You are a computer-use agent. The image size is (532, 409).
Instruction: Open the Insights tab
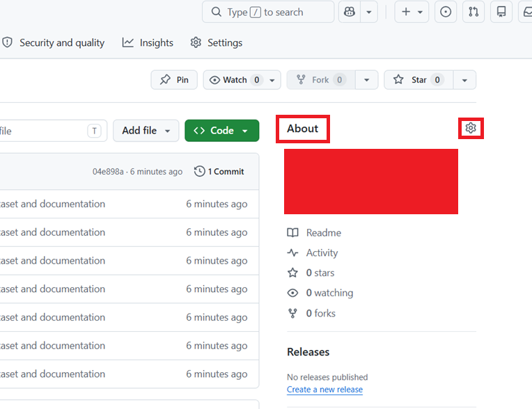click(x=148, y=42)
